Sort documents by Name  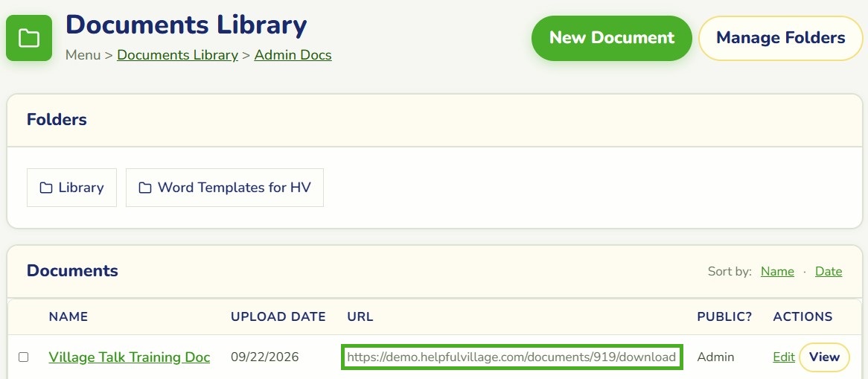[777, 272]
